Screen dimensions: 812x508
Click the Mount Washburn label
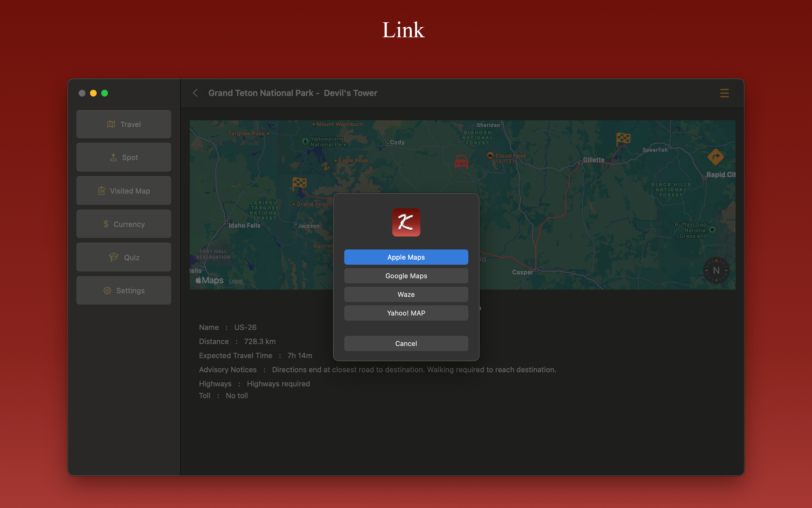[339, 124]
